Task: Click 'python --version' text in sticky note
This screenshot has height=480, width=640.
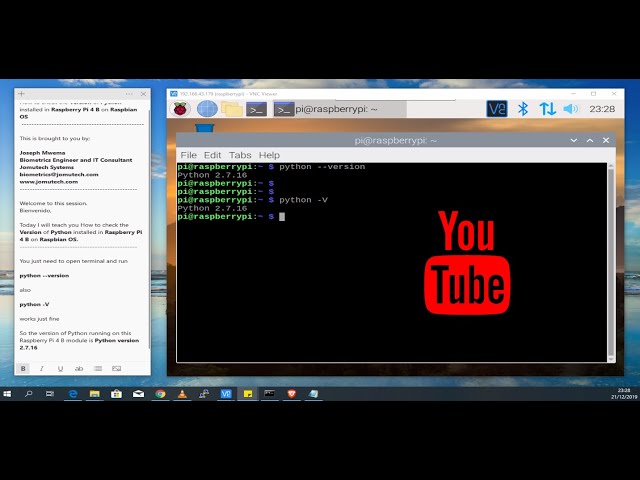Action: (44, 276)
